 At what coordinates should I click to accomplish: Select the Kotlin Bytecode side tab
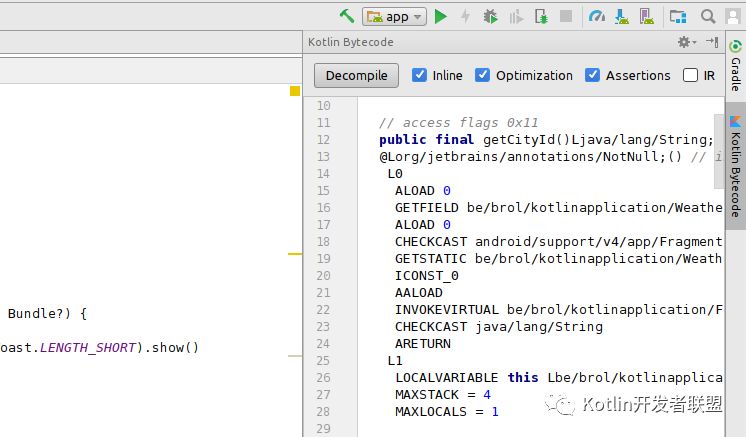coord(736,166)
